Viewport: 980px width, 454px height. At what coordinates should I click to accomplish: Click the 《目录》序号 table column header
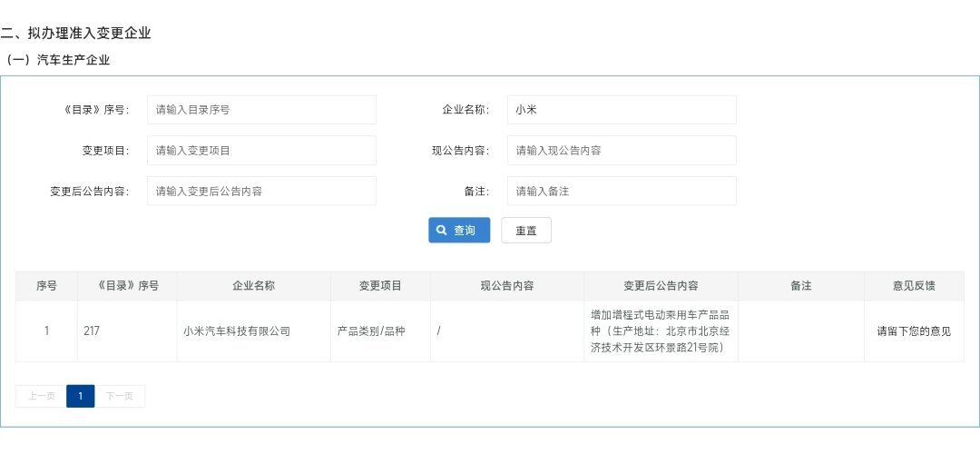click(x=128, y=286)
